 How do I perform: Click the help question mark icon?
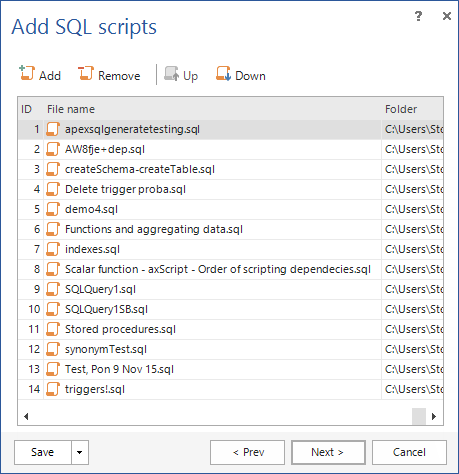[418, 16]
